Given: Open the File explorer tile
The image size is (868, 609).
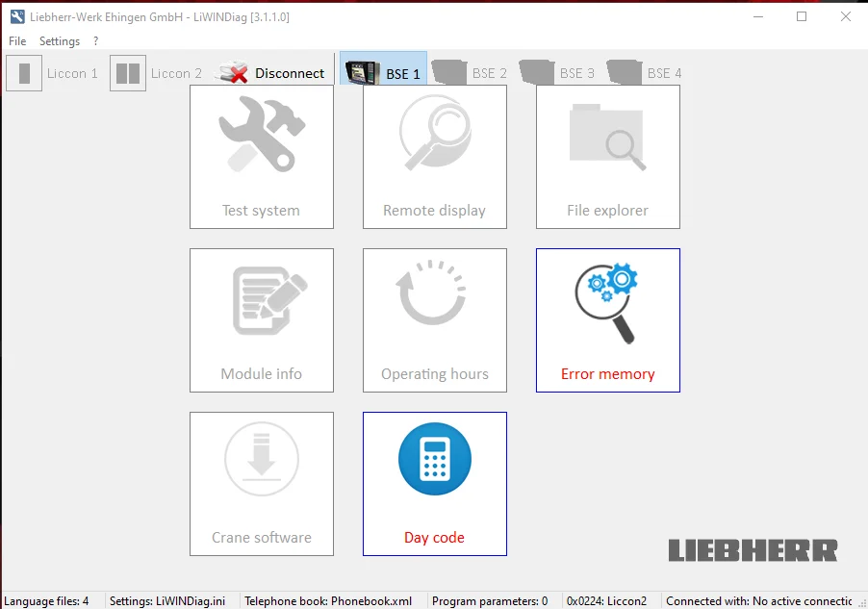Looking at the screenshot, I should tap(608, 157).
